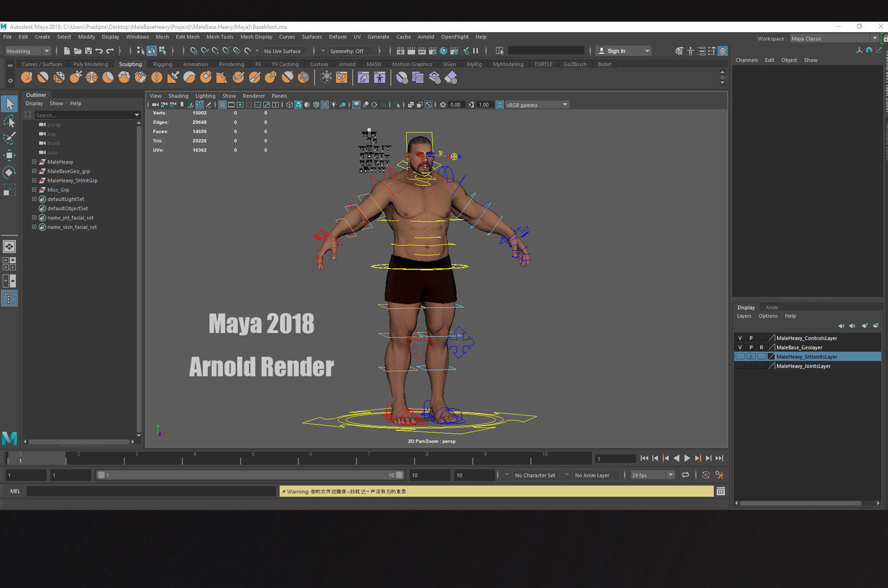Screen dimensions: 888x588
Task: Undo the last action with the arrow icon
Action: pyautogui.click(x=99, y=51)
